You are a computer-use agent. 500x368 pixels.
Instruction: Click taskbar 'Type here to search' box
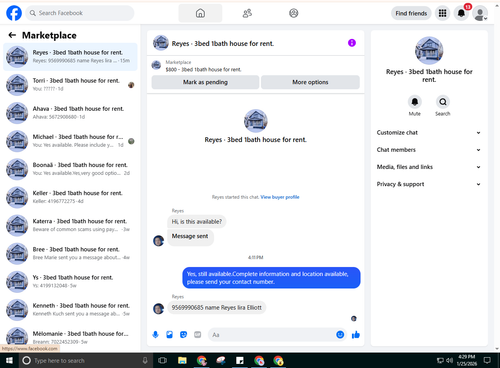(x=85, y=360)
